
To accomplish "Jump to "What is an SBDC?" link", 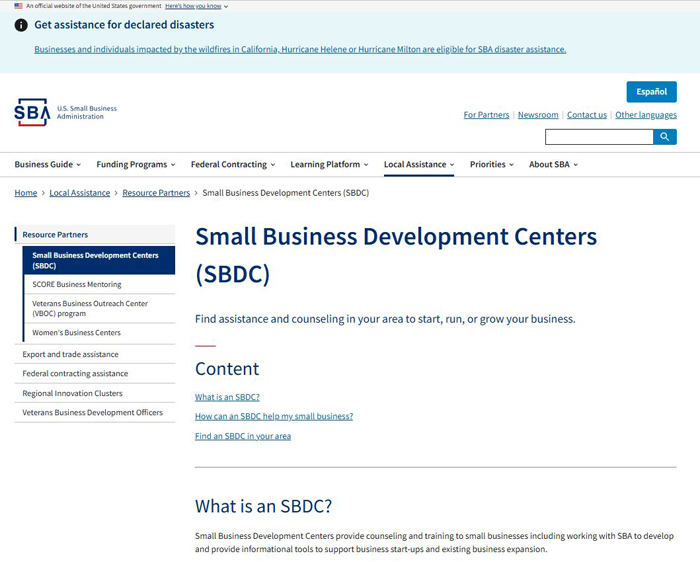I will pos(227,397).
